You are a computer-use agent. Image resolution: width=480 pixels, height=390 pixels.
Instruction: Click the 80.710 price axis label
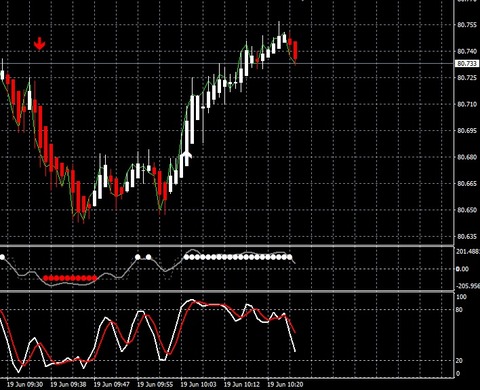click(467, 104)
